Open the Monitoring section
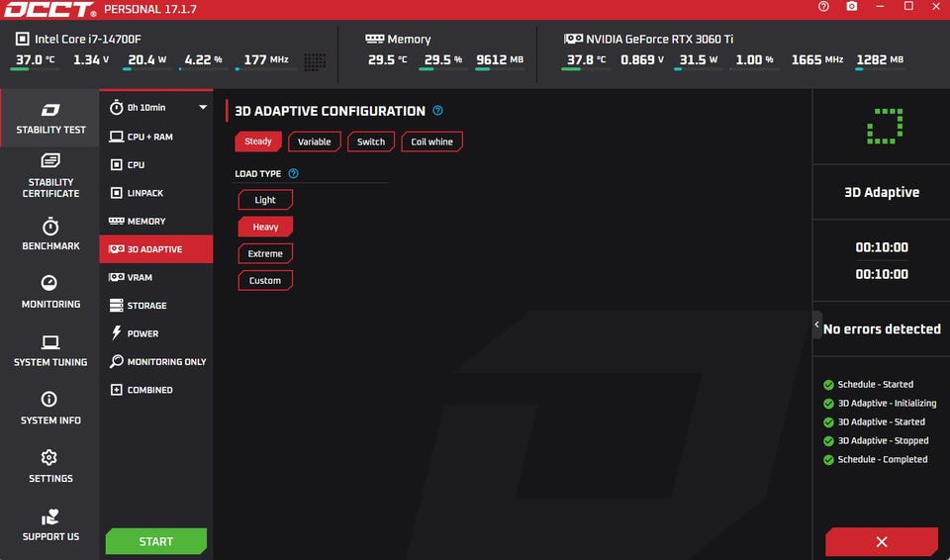The height and width of the screenshot is (560, 950). tap(50, 292)
